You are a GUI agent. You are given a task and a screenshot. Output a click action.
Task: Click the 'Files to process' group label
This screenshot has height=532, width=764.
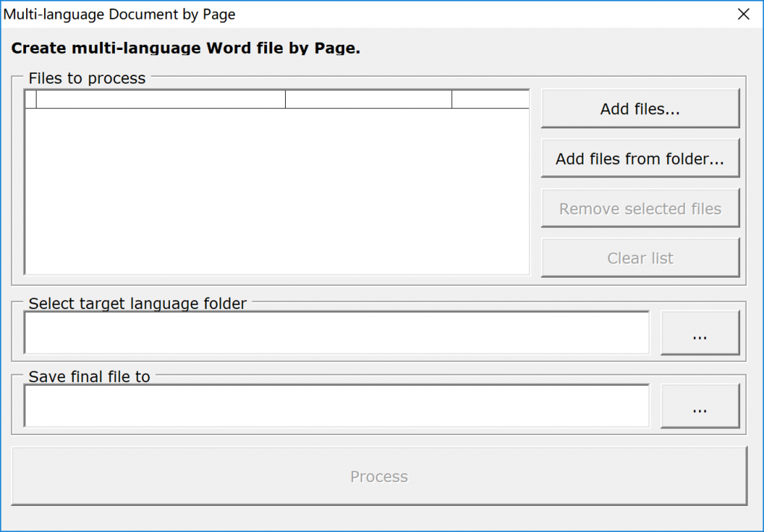[87, 78]
